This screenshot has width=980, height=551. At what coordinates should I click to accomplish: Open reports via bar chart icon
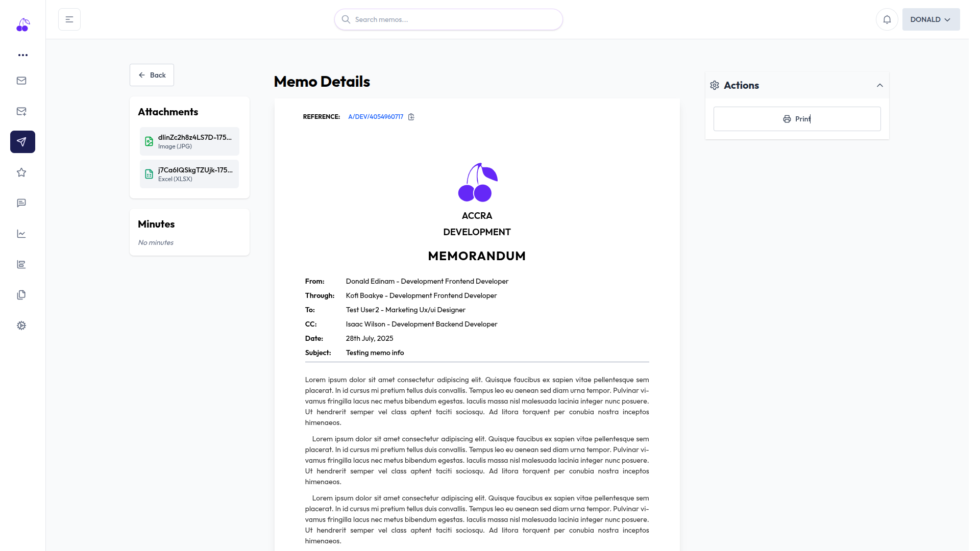tap(21, 264)
